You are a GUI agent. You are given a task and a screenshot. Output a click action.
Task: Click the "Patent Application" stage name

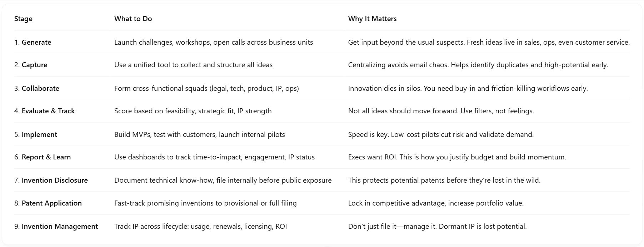[x=51, y=203]
